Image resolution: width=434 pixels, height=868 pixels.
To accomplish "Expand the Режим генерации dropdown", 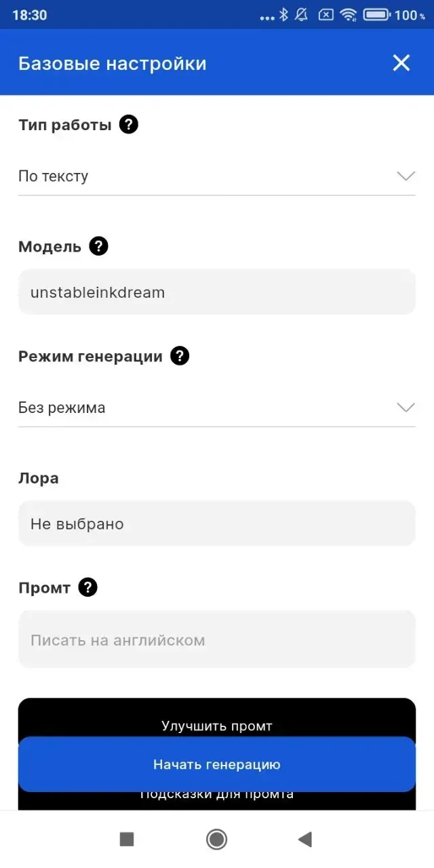I will coord(405,407).
